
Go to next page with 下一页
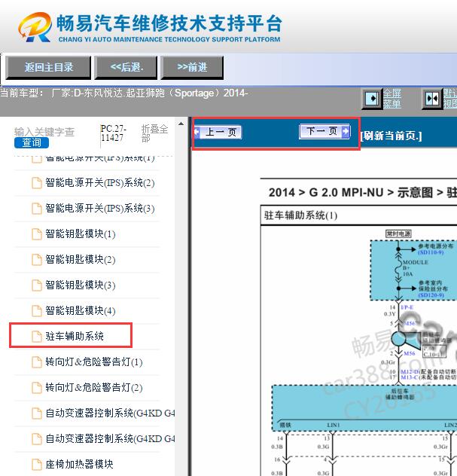(324, 131)
